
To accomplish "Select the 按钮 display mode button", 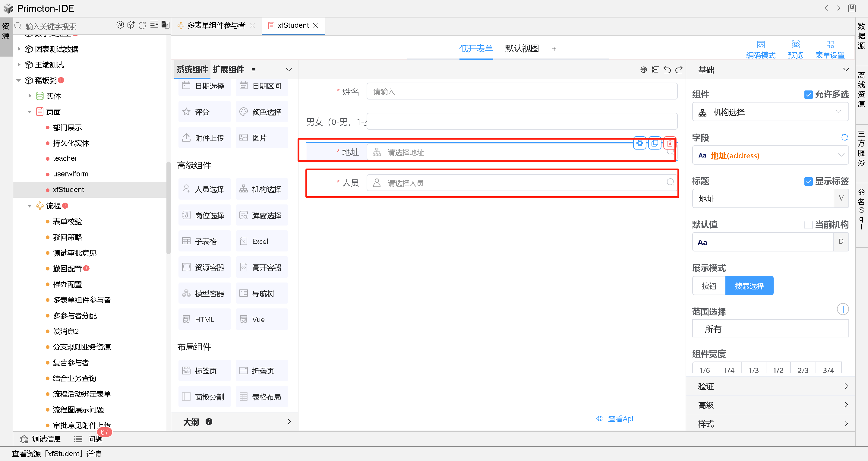I will point(709,286).
